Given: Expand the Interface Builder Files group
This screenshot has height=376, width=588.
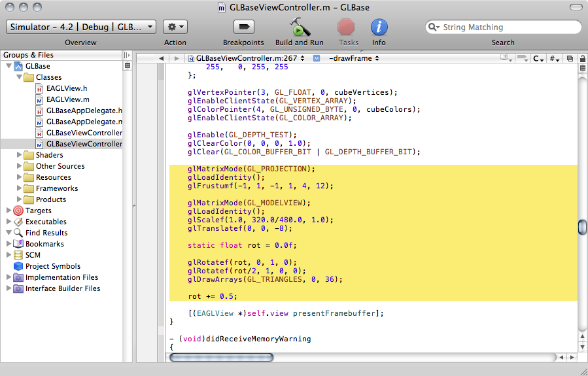Looking at the screenshot, I should click(9, 288).
